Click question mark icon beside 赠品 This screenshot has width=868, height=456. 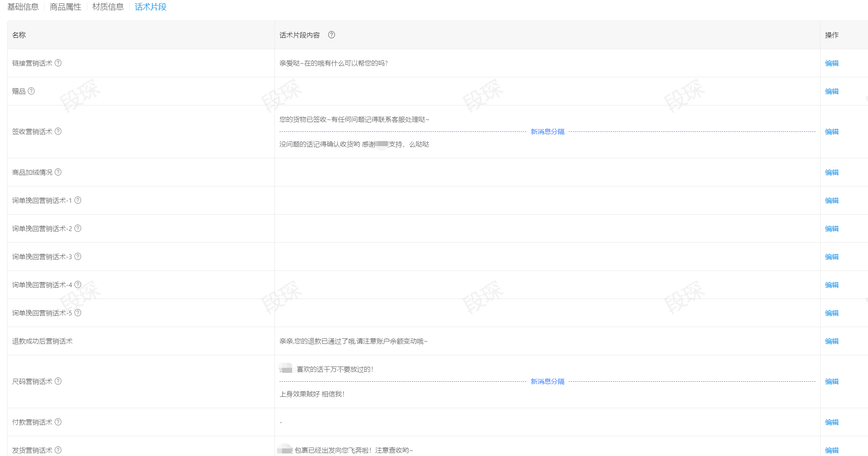tap(31, 91)
